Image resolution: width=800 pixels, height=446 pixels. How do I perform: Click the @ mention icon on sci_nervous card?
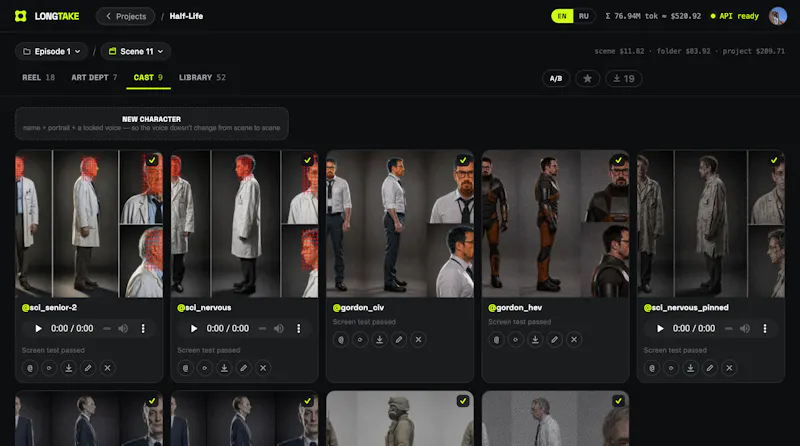(186, 368)
